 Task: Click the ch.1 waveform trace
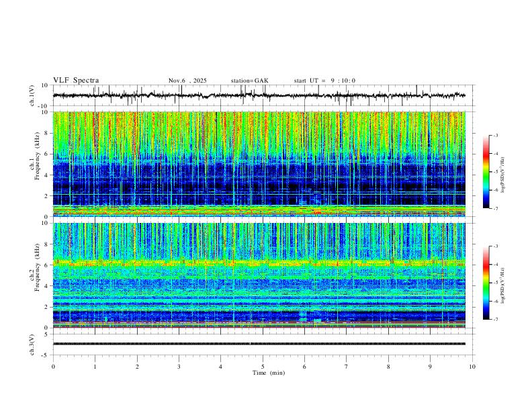click(259, 95)
